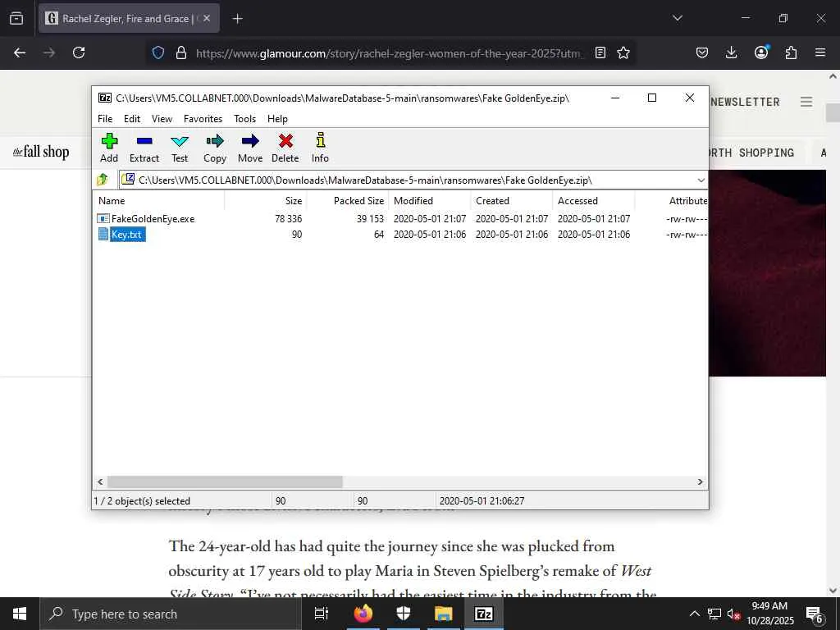This screenshot has width=840, height=630.
Task: Open the list all tabs dropdown
Action: 677,18
